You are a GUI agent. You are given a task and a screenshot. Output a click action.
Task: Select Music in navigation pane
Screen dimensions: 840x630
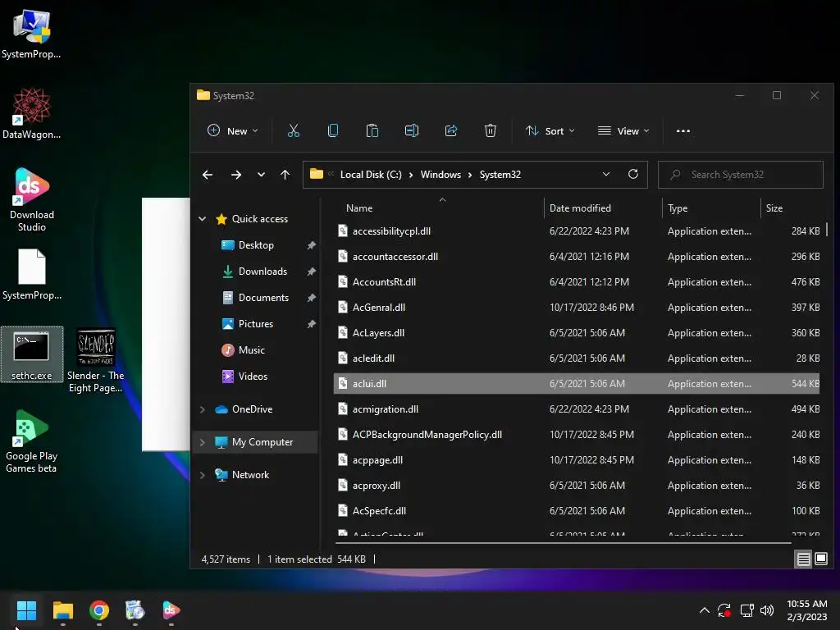tap(251, 349)
